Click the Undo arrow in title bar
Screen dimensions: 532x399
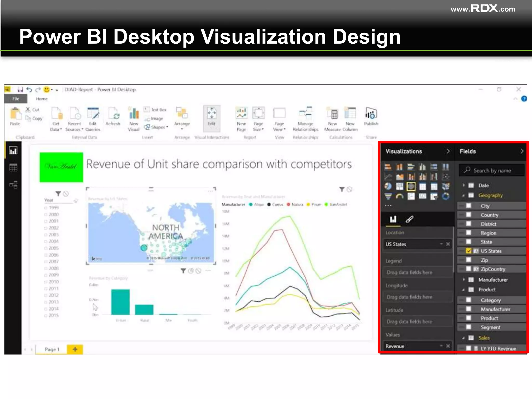point(29,90)
